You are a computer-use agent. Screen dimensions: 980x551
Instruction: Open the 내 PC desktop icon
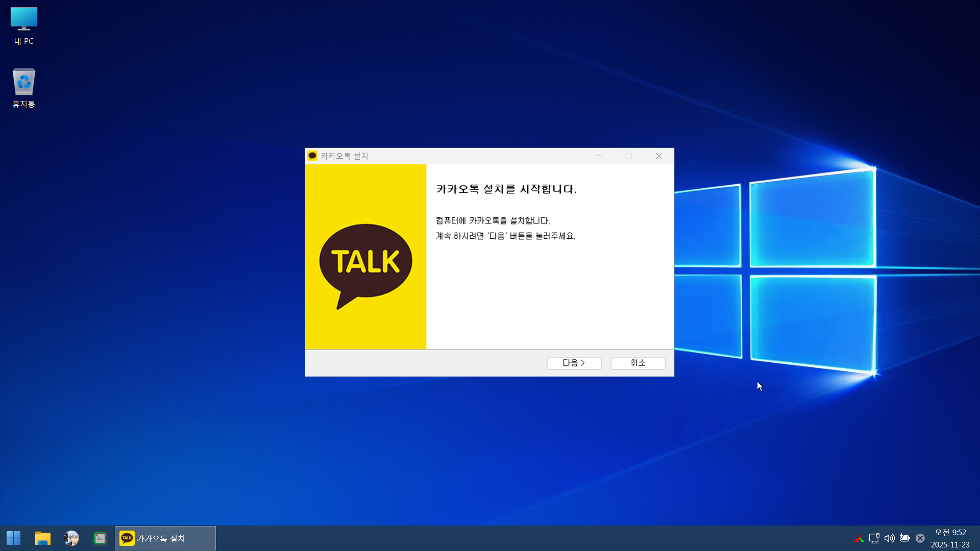(23, 26)
